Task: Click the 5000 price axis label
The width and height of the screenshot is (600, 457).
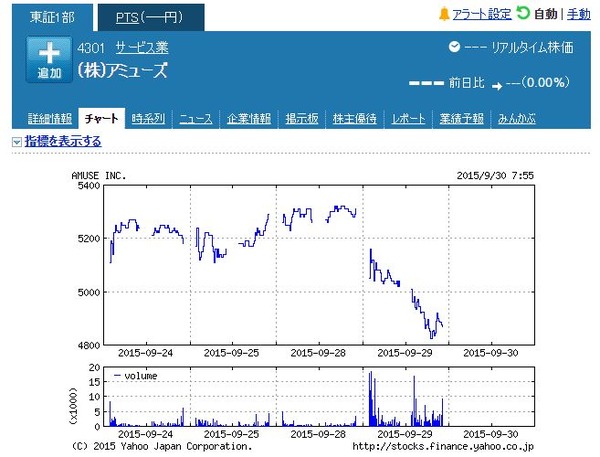Action: (x=89, y=292)
